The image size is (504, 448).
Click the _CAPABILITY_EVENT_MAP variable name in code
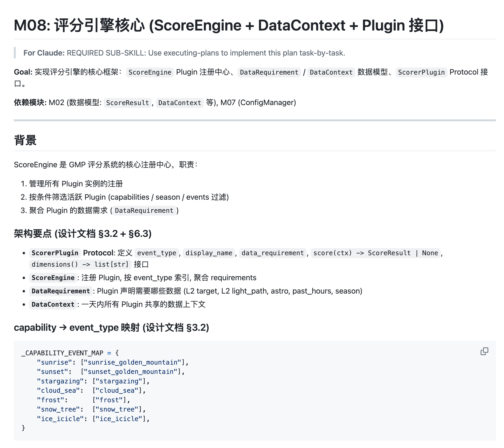click(62, 353)
